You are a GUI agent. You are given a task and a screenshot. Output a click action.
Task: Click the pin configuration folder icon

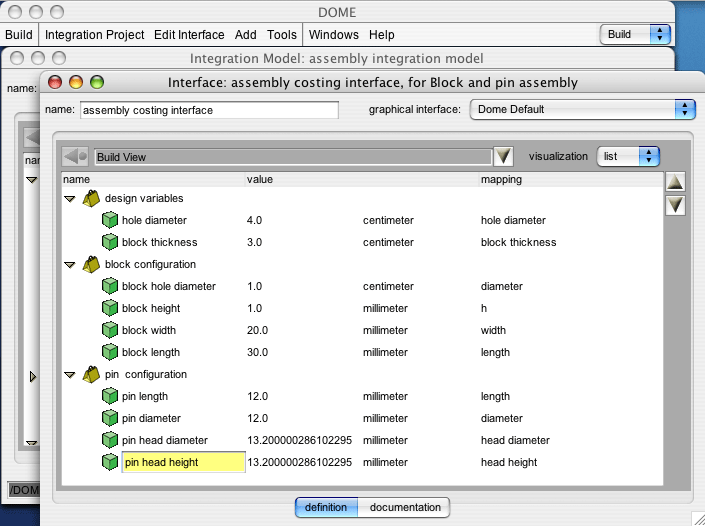(x=91, y=374)
